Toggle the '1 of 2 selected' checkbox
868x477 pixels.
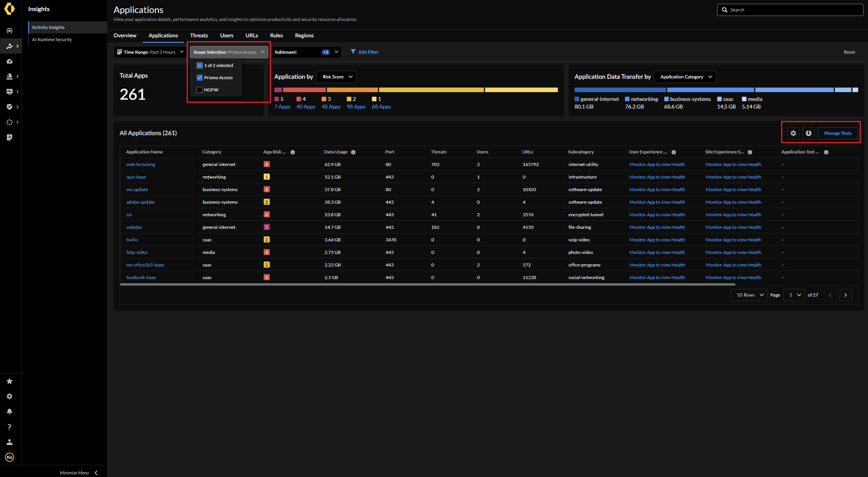tap(200, 65)
